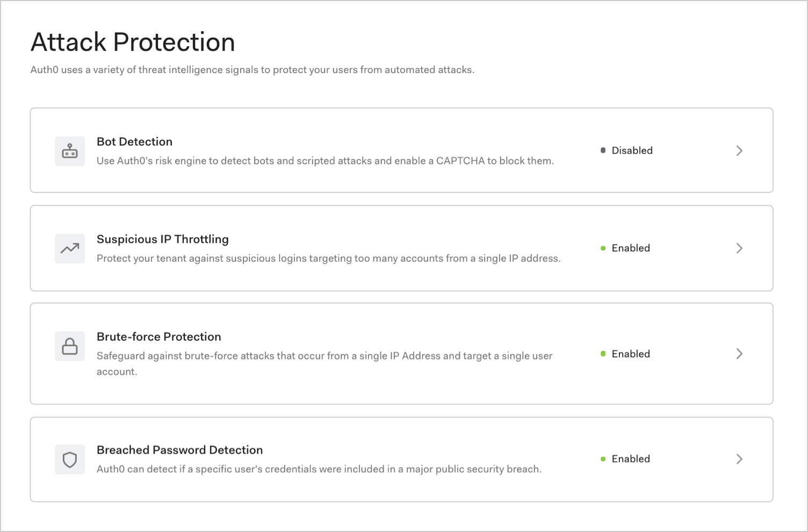Expand Breached Password Detection via its chevron
The image size is (808, 532).
click(x=740, y=459)
